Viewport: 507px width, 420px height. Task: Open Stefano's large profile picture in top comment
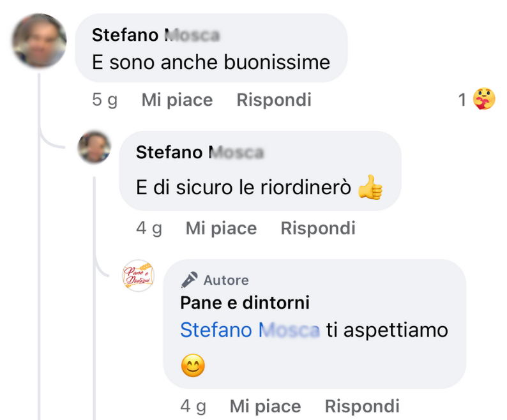coord(40,41)
